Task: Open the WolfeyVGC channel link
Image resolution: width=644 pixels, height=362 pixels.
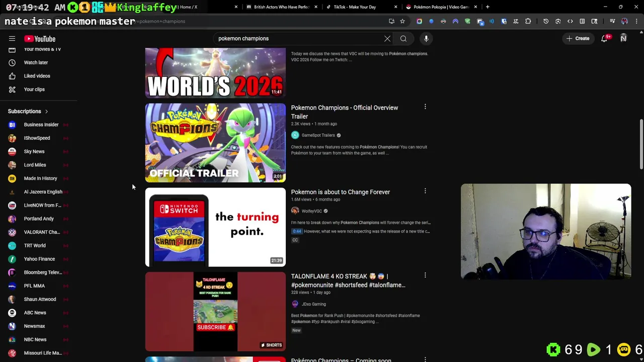Action: pos(311,211)
